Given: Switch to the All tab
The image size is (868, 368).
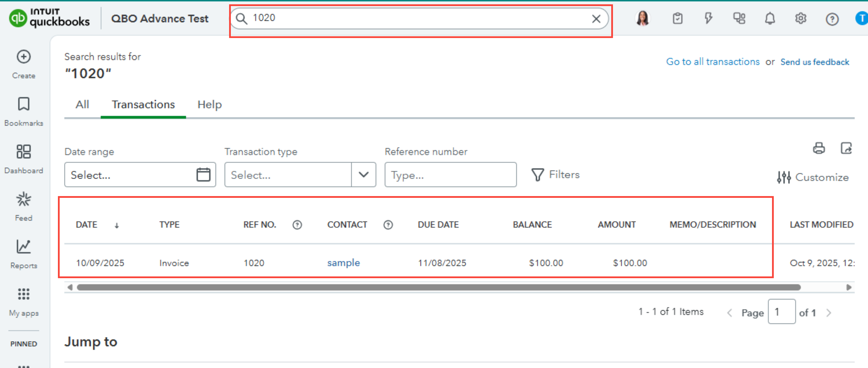Looking at the screenshot, I should (x=82, y=105).
